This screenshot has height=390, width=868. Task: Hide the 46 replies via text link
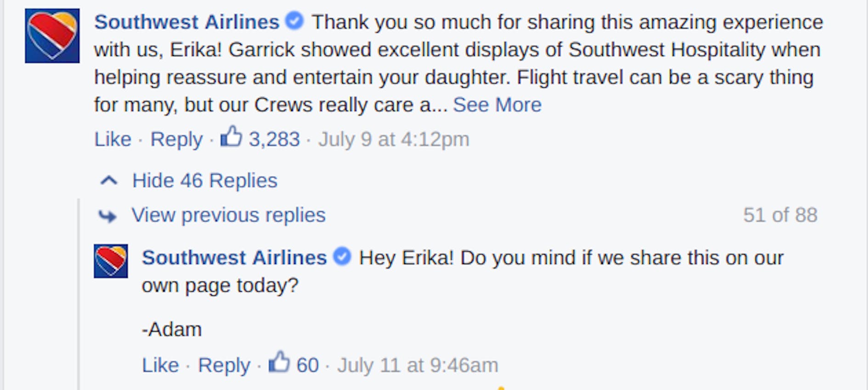[x=205, y=181]
